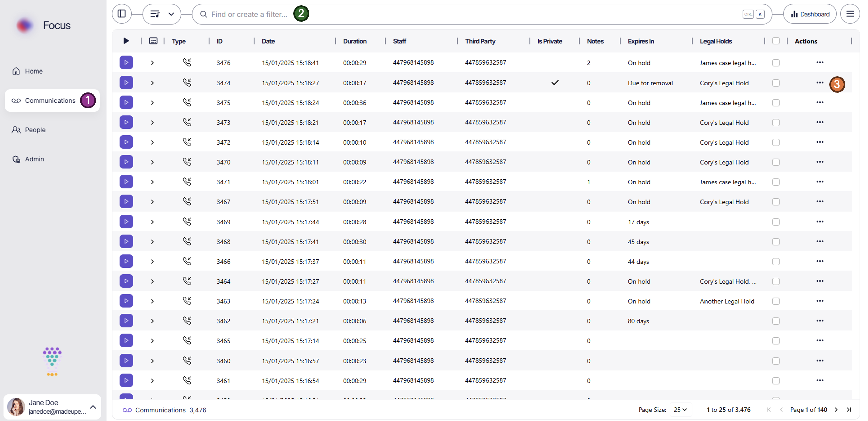Click incoming call icon for ID 3469

click(x=187, y=222)
